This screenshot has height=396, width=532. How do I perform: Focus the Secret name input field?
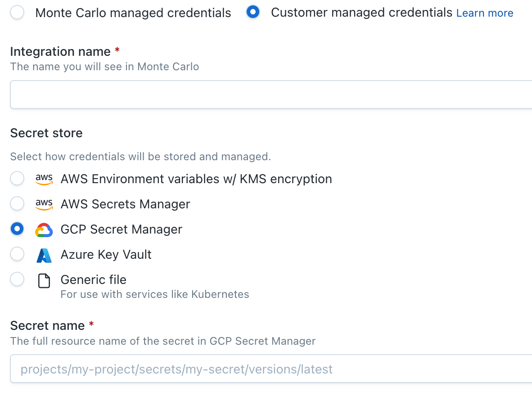pos(271,369)
